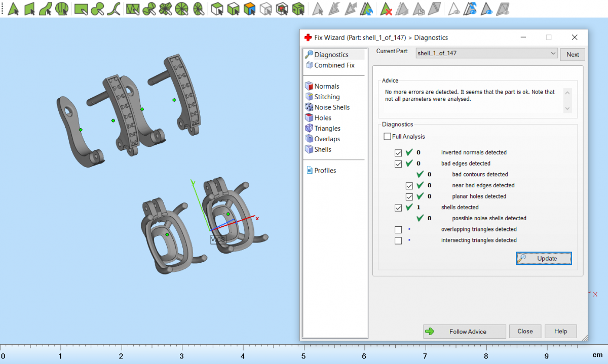Select the Mark Triangle tool in toolbar
Screen dimensions: 608x364
[x=13, y=9]
